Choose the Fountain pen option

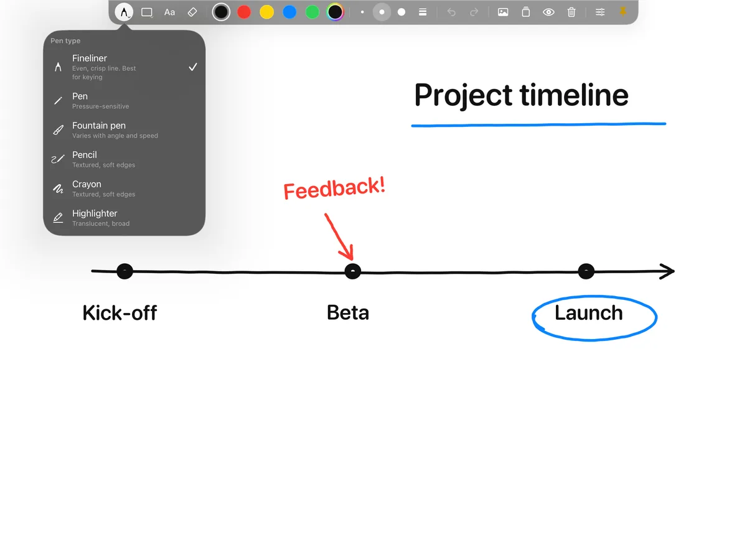click(x=124, y=130)
